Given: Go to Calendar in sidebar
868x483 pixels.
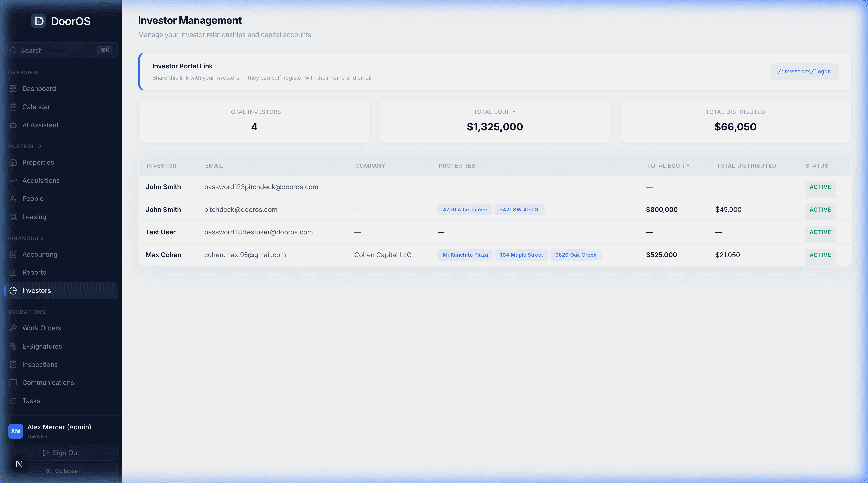Looking at the screenshot, I should (x=61, y=107).
